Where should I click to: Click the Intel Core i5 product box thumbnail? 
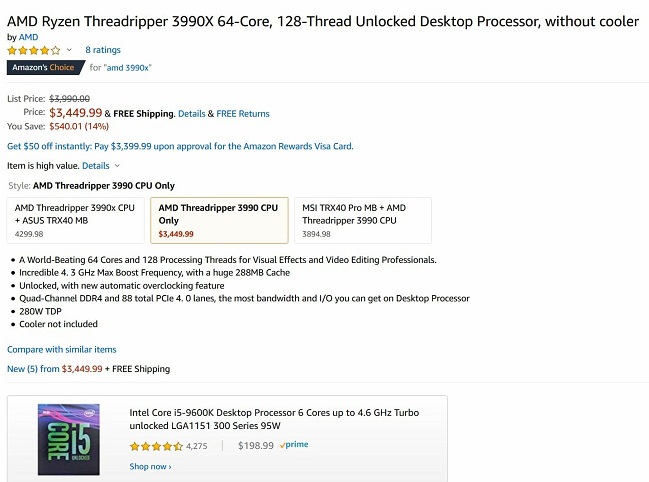[x=69, y=436]
